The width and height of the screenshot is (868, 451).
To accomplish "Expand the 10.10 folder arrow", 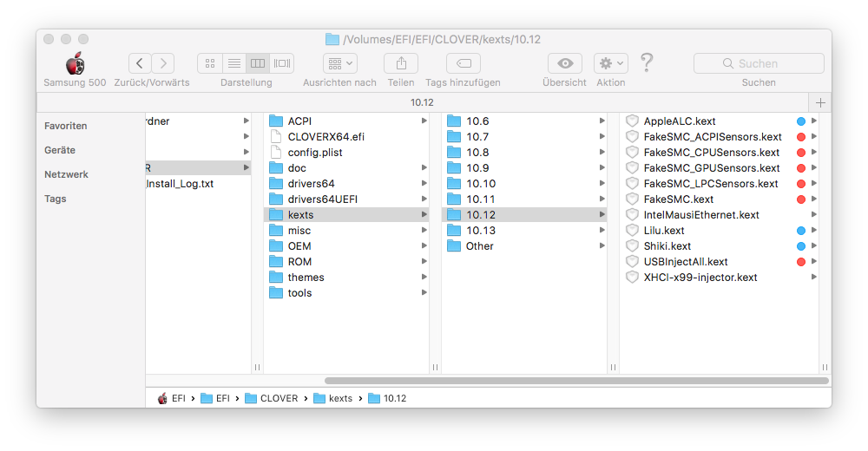I will pos(602,183).
